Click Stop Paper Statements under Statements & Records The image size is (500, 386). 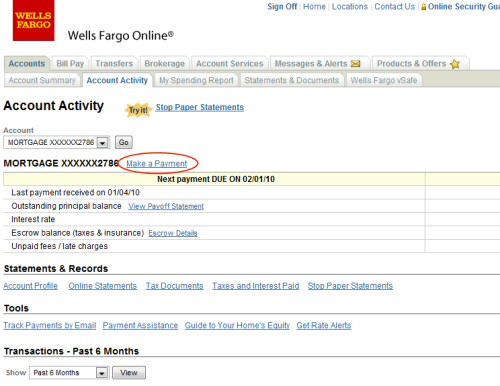click(x=350, y=286)
